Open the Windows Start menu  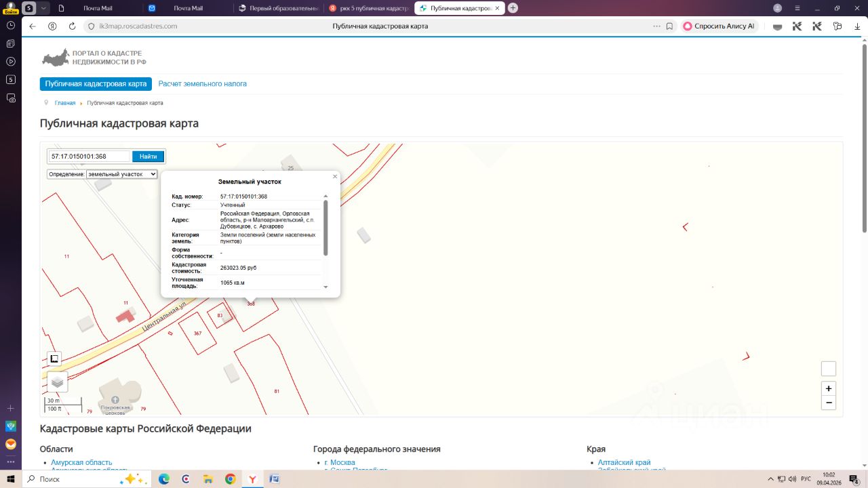pos(11,479)
